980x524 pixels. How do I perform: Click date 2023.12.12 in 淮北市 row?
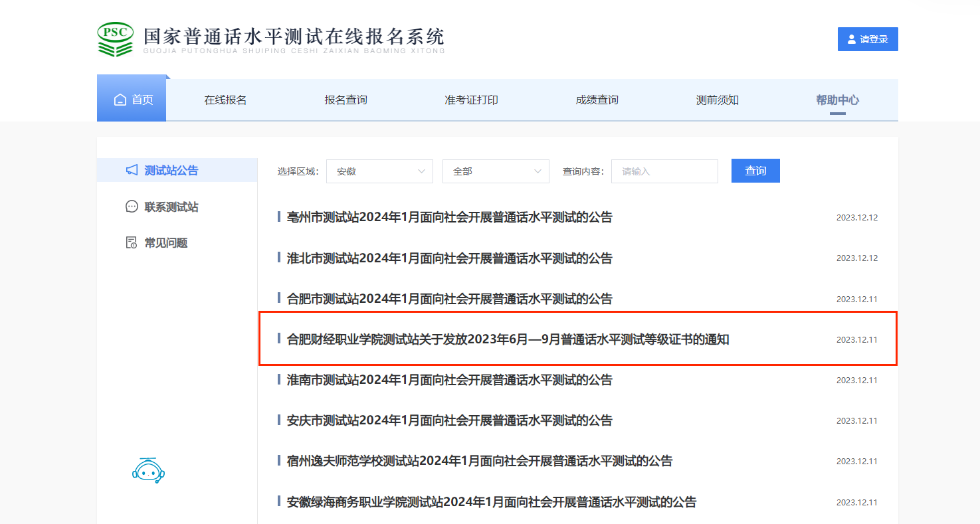point(856,258)
